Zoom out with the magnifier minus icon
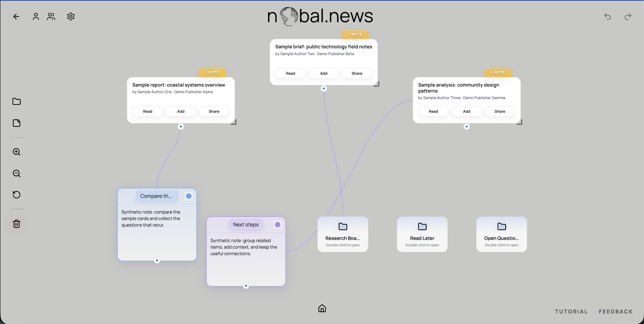Screen dimensions: 644x324 point(17,173)
